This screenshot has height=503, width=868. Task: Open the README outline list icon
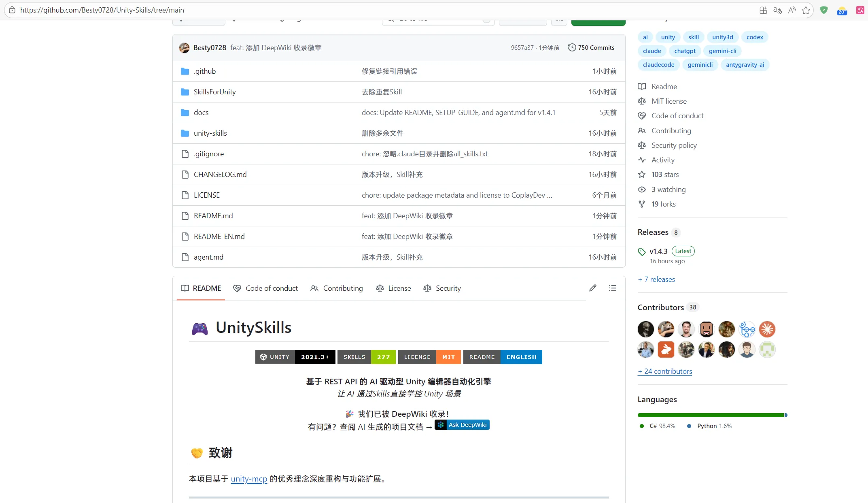pos(613,288)
